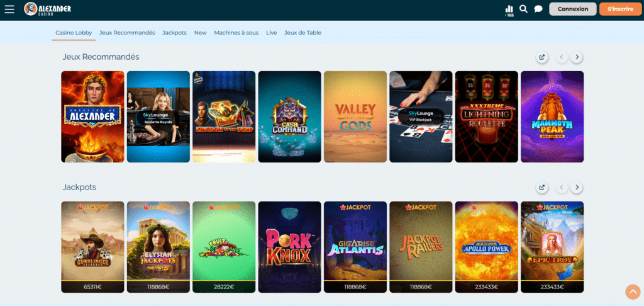The image size is (644, 306).
Task: Open Elysian Jackpots game tile
Action: coord(158,247)
